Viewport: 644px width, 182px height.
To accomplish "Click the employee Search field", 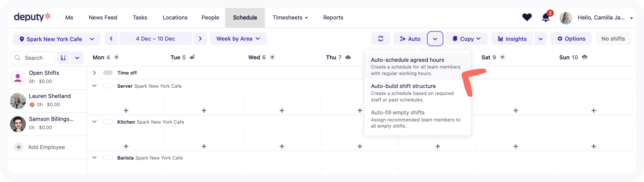I will pos(33,58).
